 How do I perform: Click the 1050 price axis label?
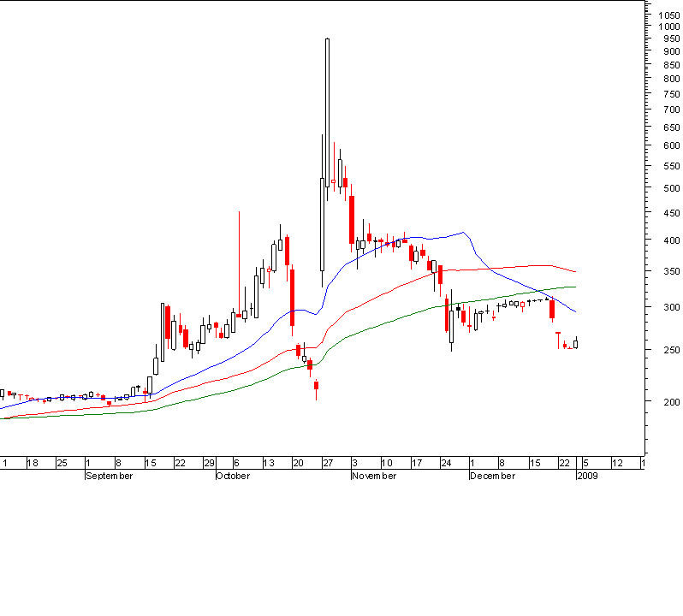(668, 15)
